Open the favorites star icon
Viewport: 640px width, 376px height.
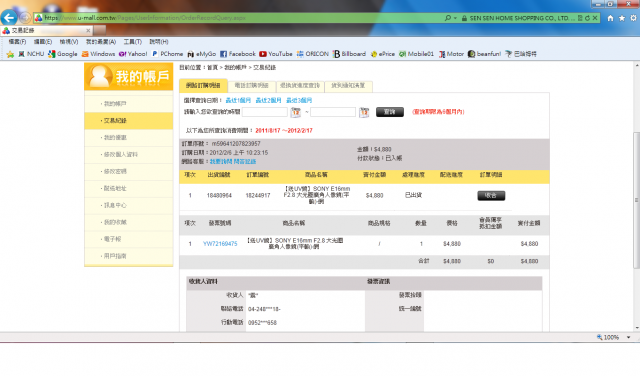pos(622,18)
